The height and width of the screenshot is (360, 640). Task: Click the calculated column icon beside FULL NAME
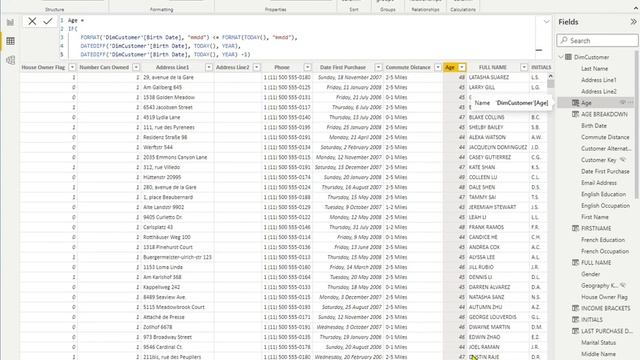[x=575, y=262]
